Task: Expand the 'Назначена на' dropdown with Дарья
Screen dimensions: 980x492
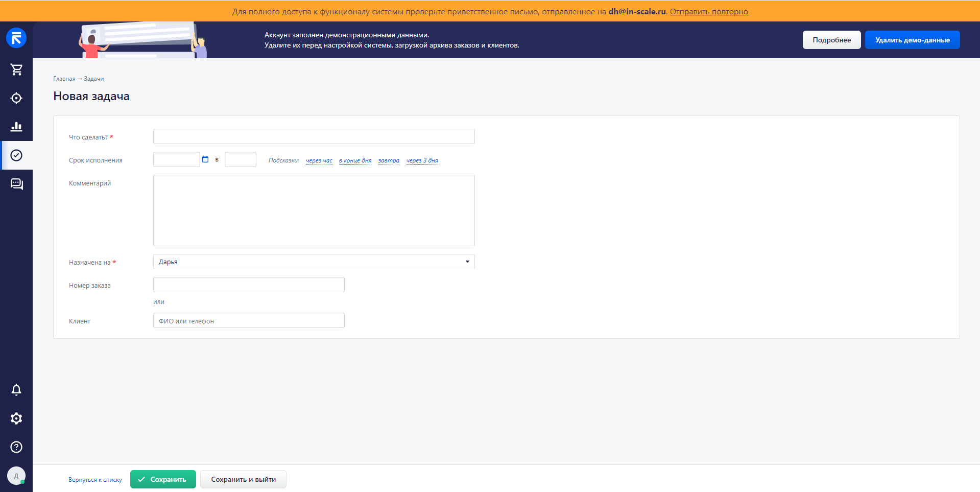Action: [x=314, y=262]
